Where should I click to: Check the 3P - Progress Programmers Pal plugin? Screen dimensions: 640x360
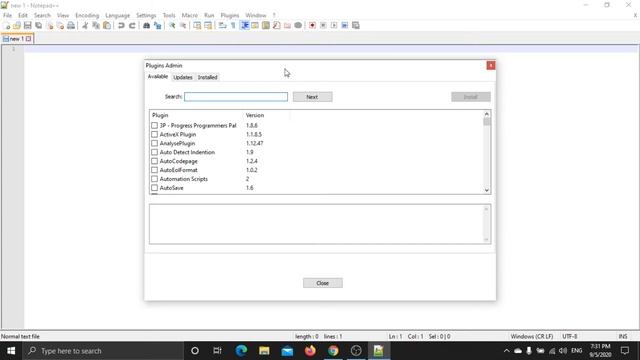pos(154,125)
